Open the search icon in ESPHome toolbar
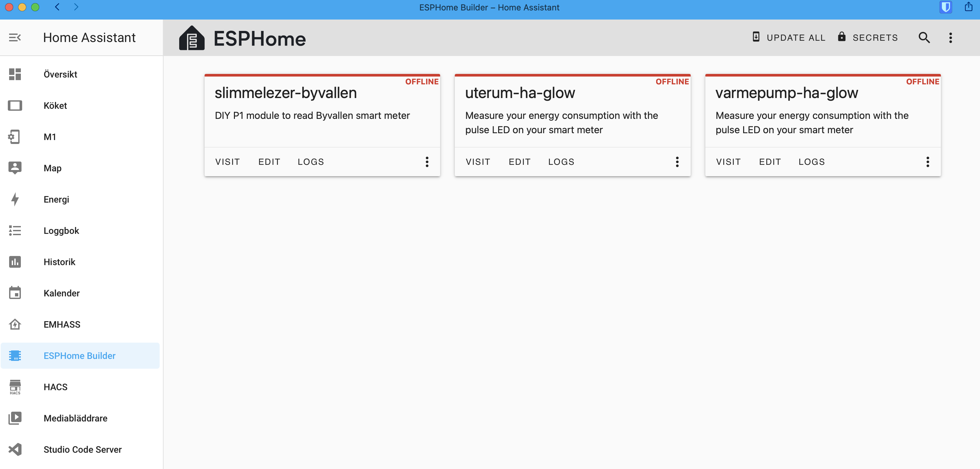This screenshot has width=980, height=469. [924, 38]
